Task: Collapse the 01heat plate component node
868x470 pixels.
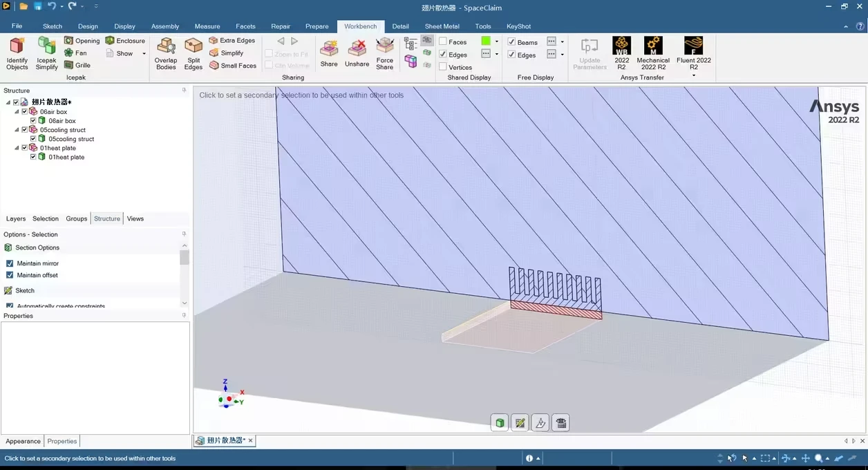Action: pyautogui.click(x=17, y=148)
